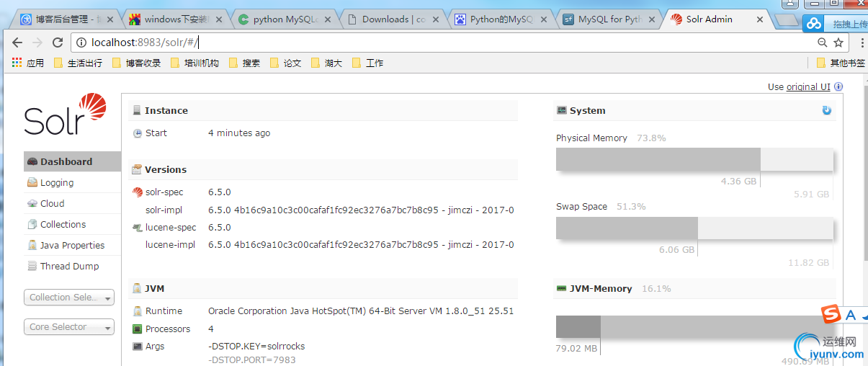Open the 应用 apps shortcut
This screenshot has height=366, width=868.
28,63
